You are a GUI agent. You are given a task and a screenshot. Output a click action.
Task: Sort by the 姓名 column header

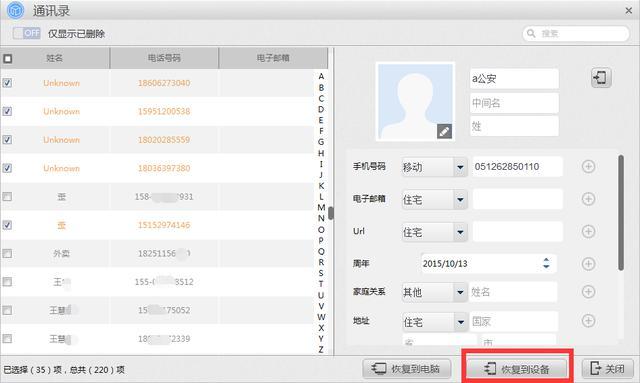(x=55, y=58)
